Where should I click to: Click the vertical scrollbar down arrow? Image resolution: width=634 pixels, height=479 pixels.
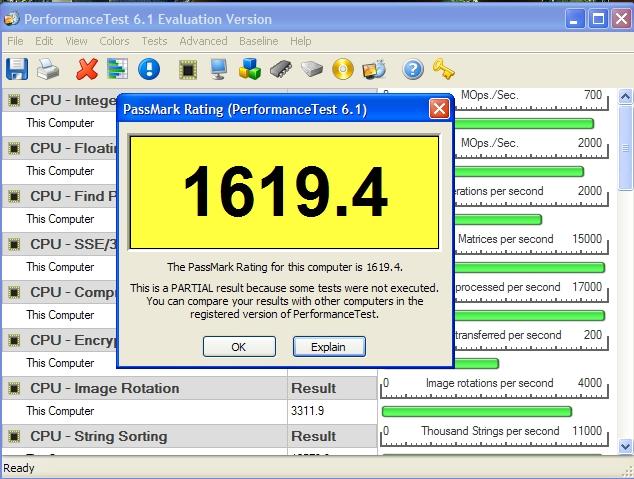coord(625,446)
